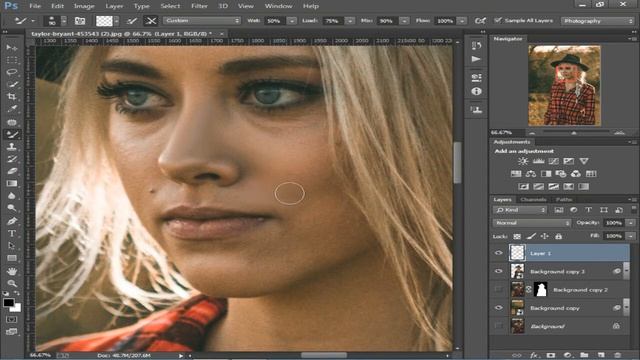Image resolution: width=640 pixels, height=360 pixels.
Task: Open the Wet percentage dropdown arrow
Action: click(x=292, y=21)
